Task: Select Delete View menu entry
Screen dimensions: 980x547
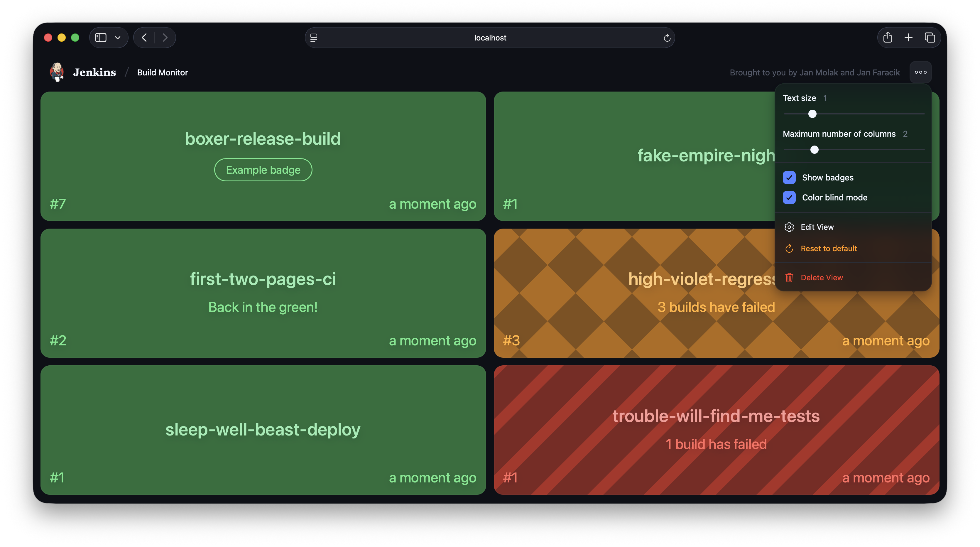Action: [822, 278]
